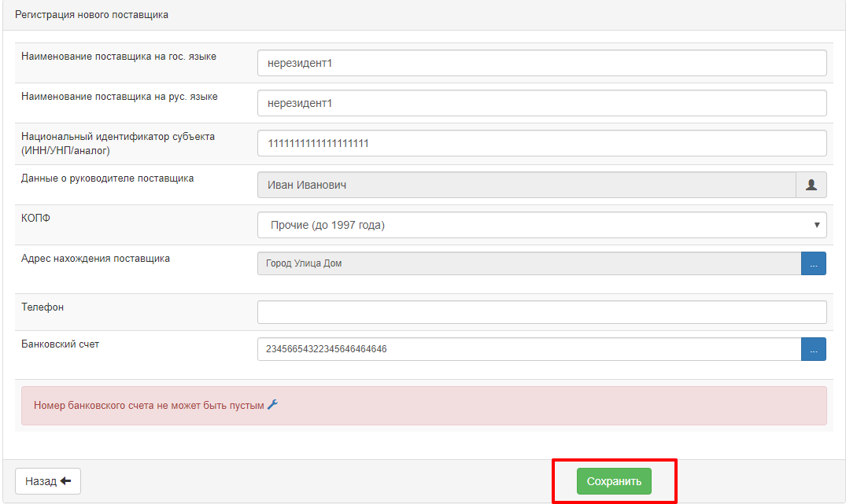Click the empty Телефон input field

(541, 312)
